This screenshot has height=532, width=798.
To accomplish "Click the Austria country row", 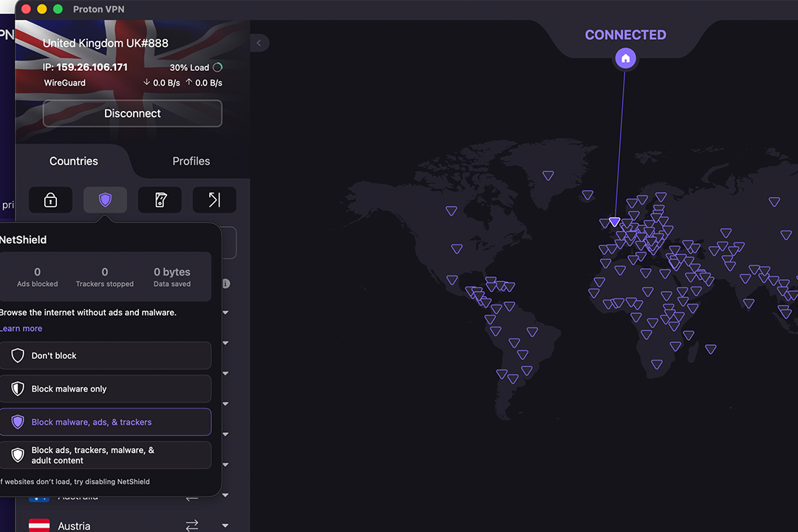I will coord(132,525).
